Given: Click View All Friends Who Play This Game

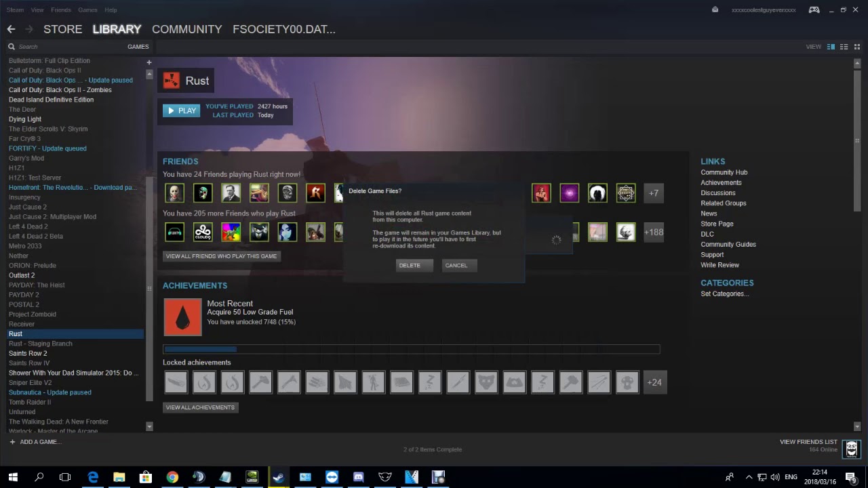Looking at the screenshot, I should coord(221,256).
